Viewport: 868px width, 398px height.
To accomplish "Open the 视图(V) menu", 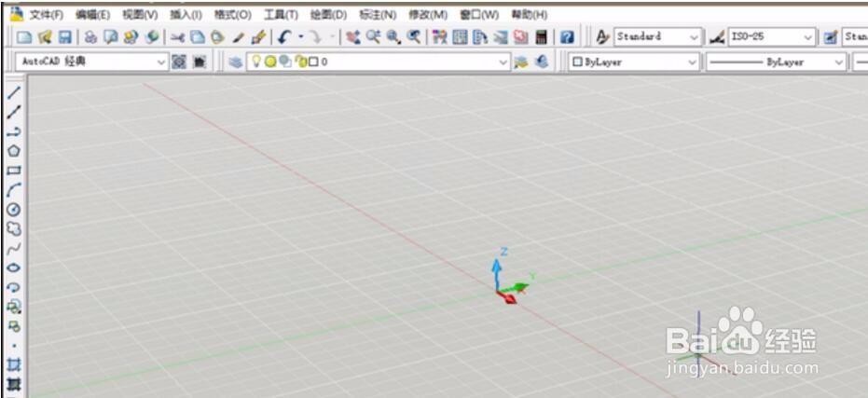I will pyautogui.click(x=140, y=14).
